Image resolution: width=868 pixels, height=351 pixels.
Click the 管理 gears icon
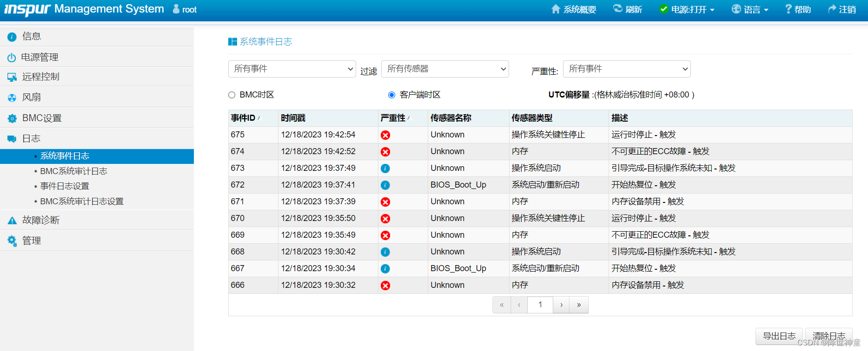coord(12,240)
